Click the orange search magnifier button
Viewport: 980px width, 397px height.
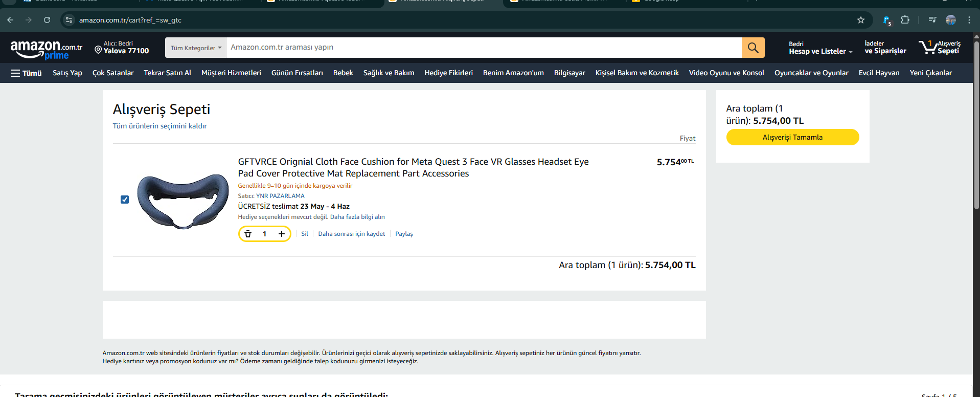pyautogui.click(x=753, y=48)
